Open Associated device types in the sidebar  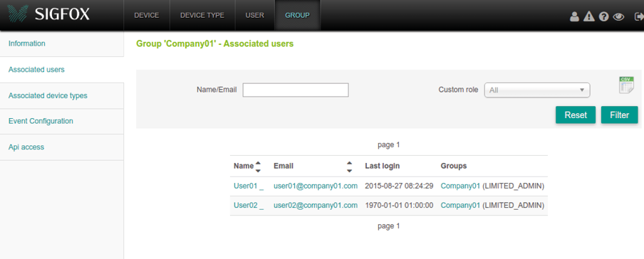click(61, 95)
